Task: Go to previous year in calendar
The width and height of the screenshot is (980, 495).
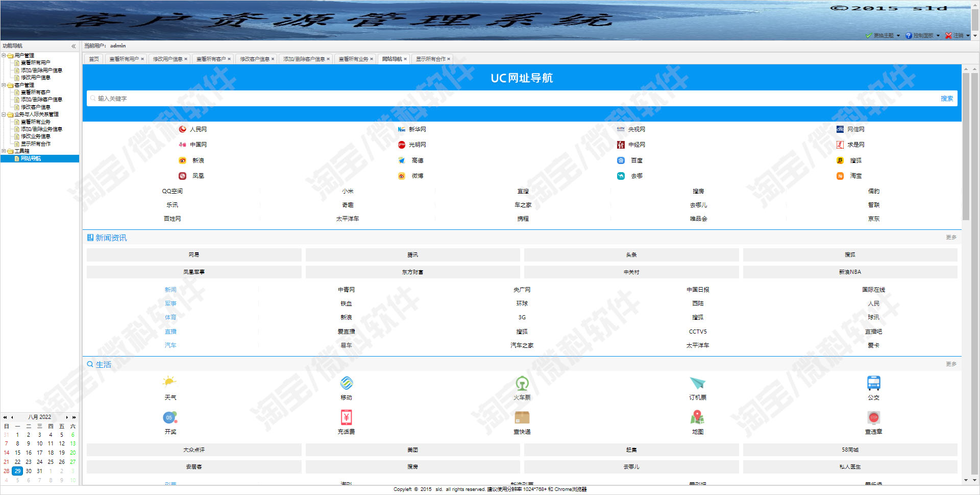Action: click(x=5, y=417)
